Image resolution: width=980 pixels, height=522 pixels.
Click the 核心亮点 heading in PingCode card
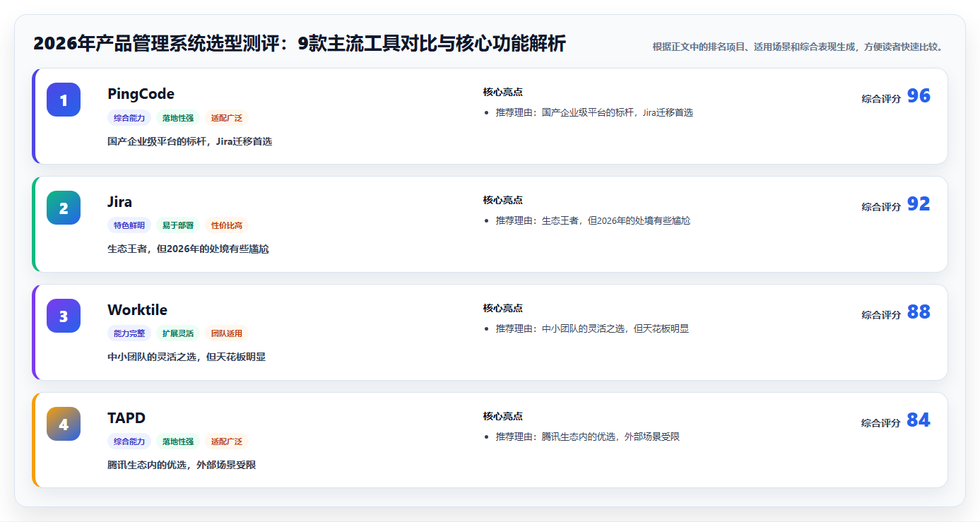pyautogui.click(x=503, y=93)
